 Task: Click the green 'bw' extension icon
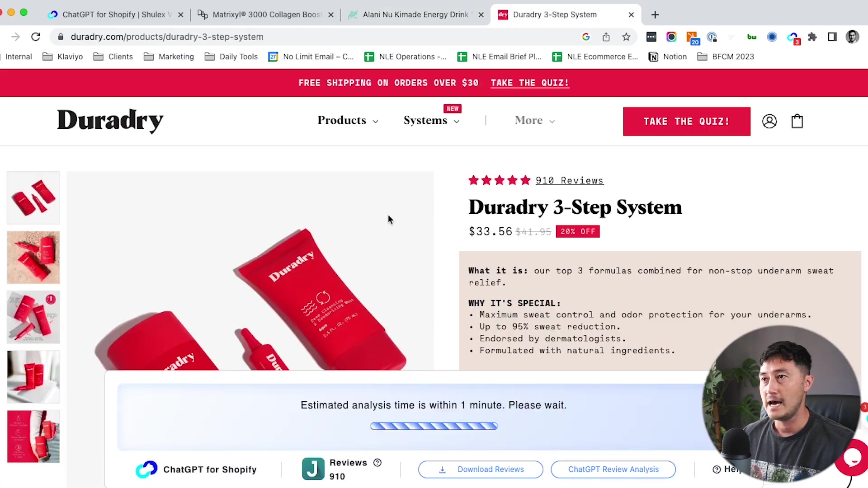coord(752,37)
